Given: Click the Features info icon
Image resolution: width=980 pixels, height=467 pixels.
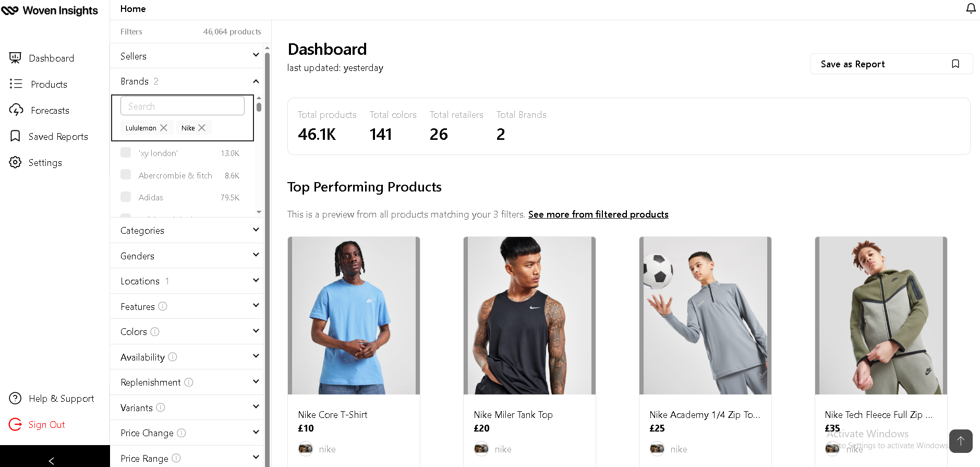Looking at the screenshot, I should pos(163,306).
